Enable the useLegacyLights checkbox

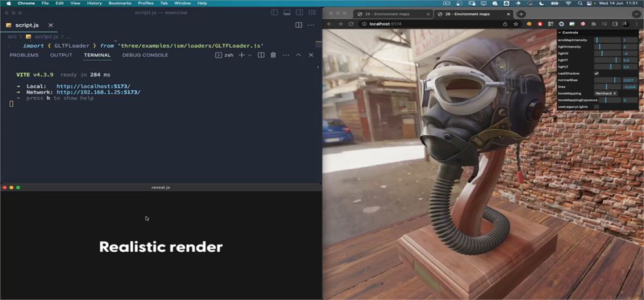(x=596, y=107)
